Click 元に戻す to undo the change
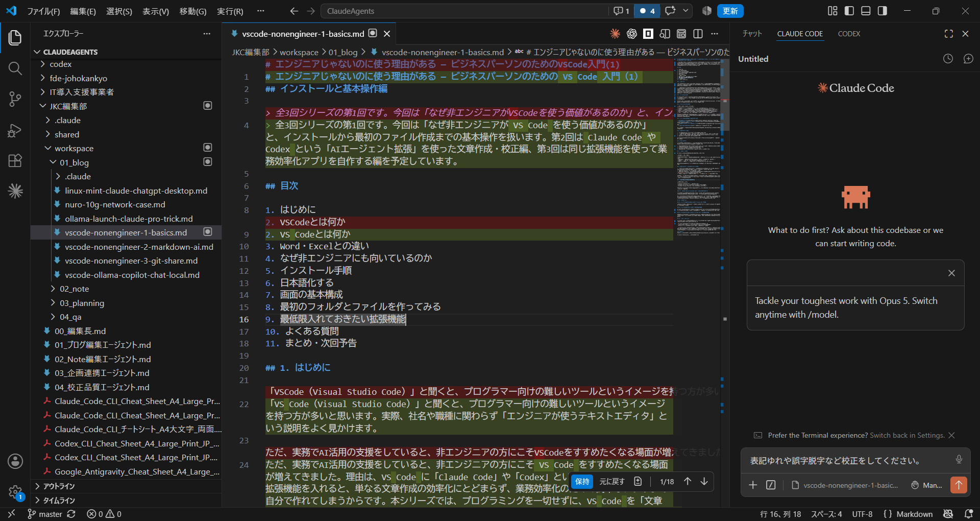The image size is (980, 521). pos(612,481)
